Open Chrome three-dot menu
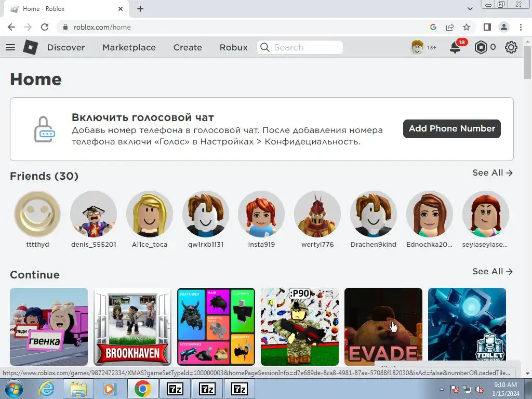The height and width of the screenshot is (399, 532). point(521,27)
